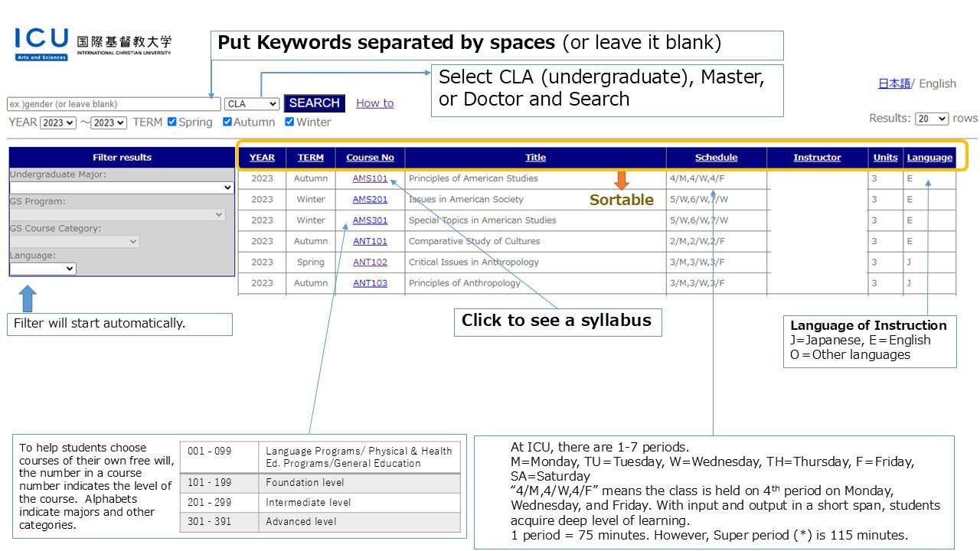The width and height of the screenshot is (980, 551).
Task: Expand the GS Program filter dropdown
Action: click(x=117, y=215)
